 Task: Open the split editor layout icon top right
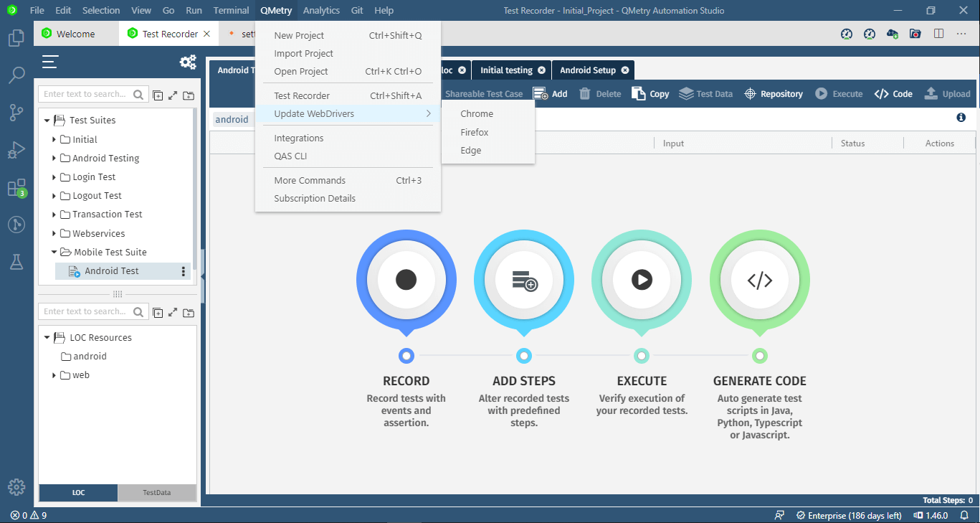[x=938, y=33]
